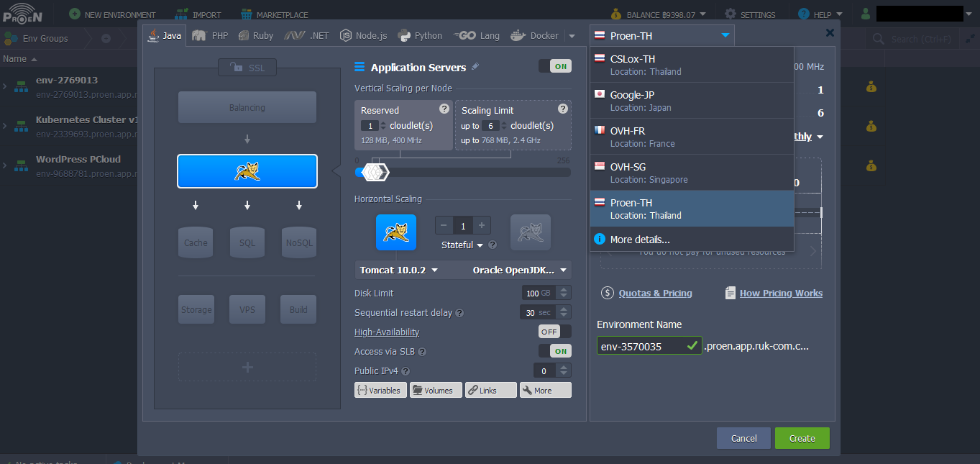The height and width of the screenshot is (464, 980).
Task: Add a Cache node
Action: pyautogui.click(x=196, y=242)
